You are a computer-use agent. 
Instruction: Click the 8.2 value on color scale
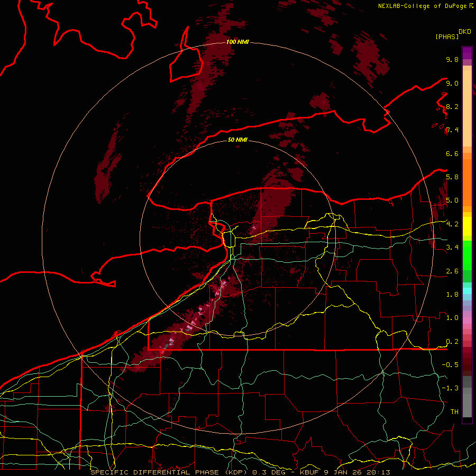[452, 106]
